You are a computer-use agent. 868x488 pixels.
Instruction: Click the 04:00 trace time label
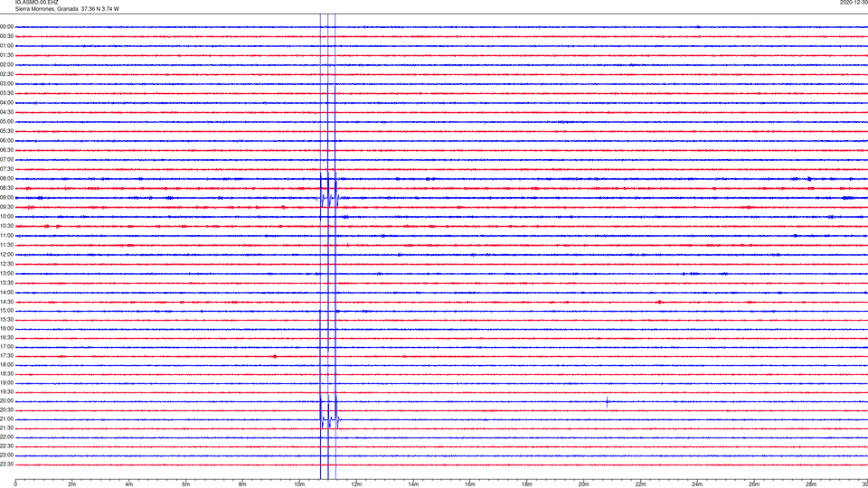pyautogui.click(x=6, y=102)
